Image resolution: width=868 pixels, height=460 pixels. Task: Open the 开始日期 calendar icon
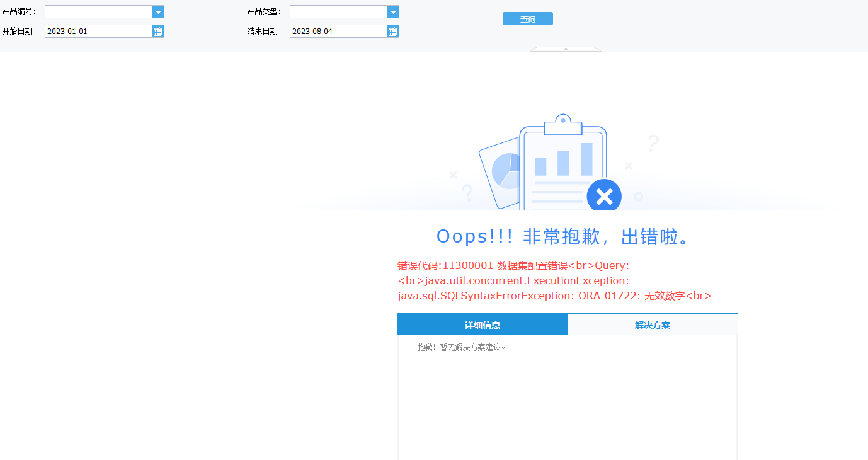pos(158,32)
